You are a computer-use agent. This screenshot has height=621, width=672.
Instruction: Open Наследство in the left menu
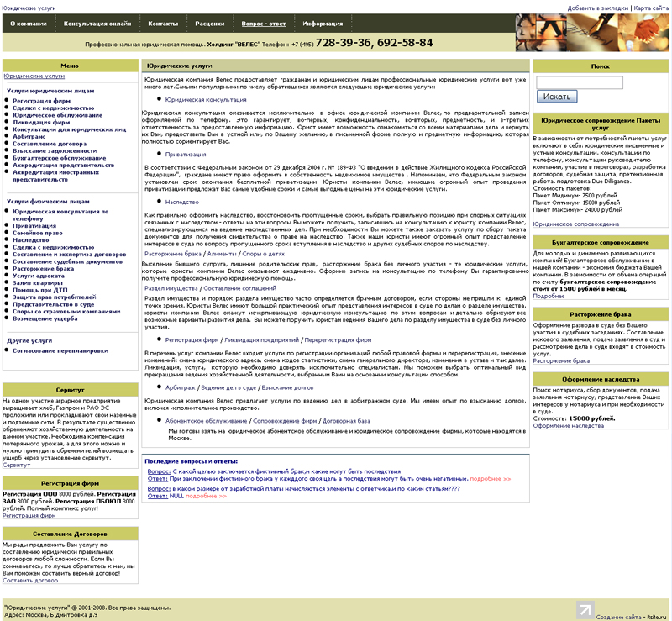click(30, 240)
